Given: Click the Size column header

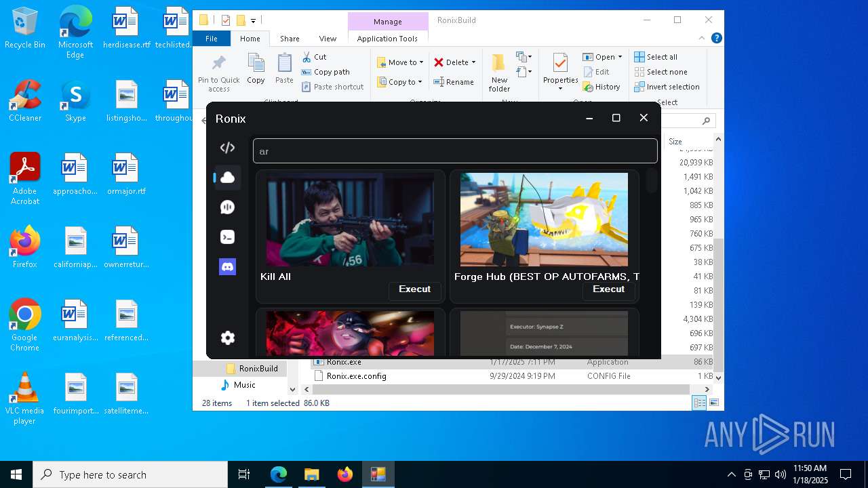Looking at the screenshot, I should [x=675, y=142].
